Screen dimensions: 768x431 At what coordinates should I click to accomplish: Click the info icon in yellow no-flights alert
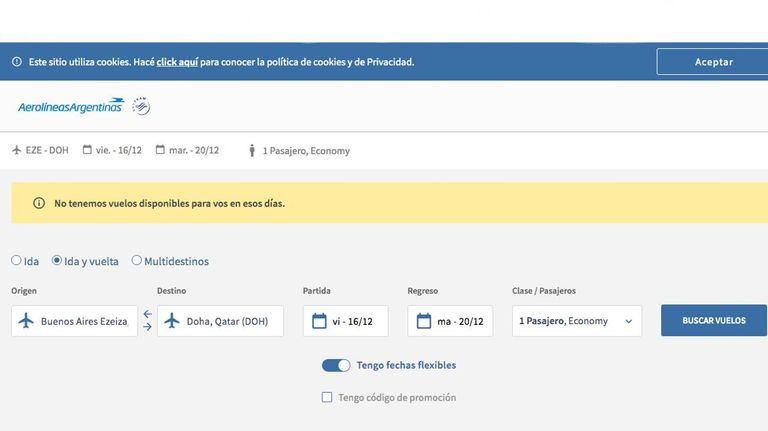(39, 203)
